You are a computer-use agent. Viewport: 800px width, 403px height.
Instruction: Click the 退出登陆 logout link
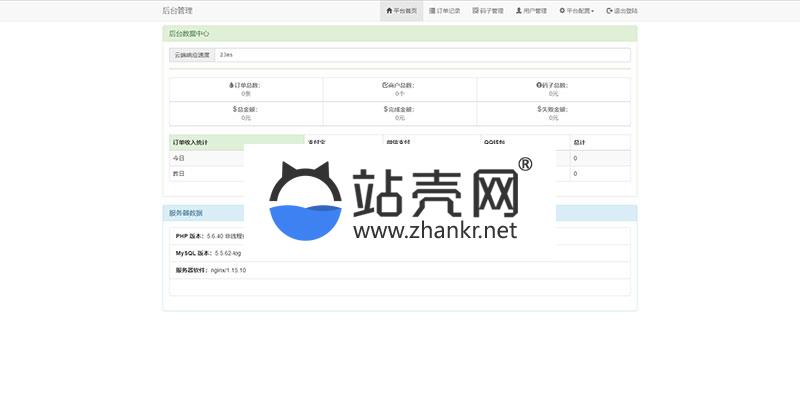coord(621,11)
